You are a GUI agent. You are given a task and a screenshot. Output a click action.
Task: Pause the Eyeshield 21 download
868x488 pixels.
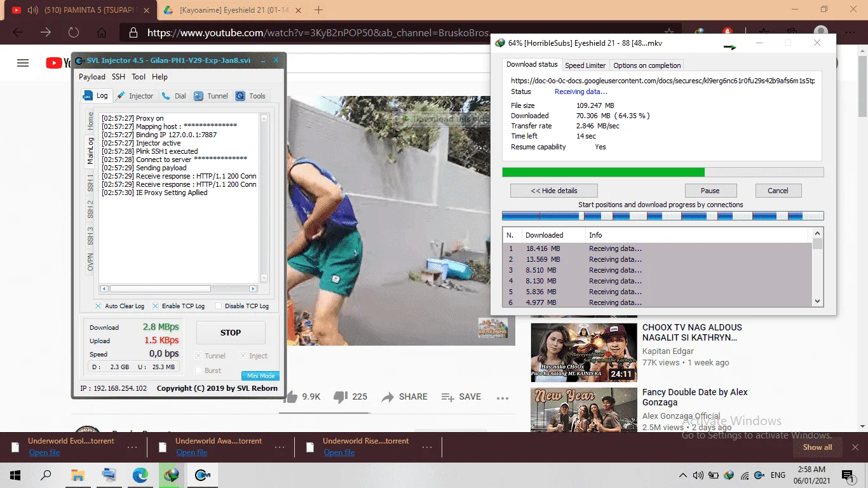point(710,191)
